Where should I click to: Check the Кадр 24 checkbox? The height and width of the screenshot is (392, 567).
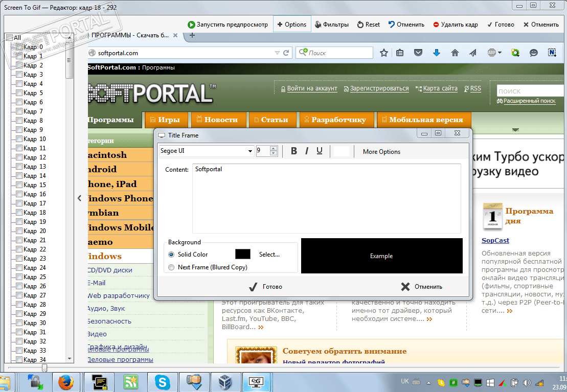(x=19, y=268)
